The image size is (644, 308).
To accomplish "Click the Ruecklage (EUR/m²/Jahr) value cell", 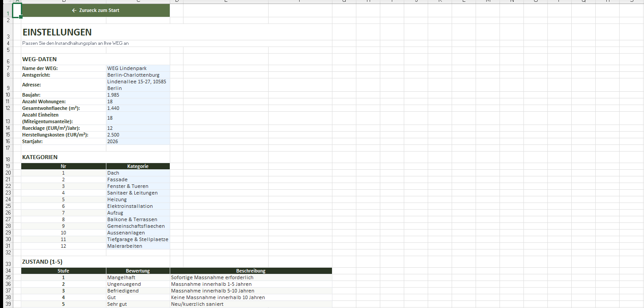I will click(x=137, y=128).
